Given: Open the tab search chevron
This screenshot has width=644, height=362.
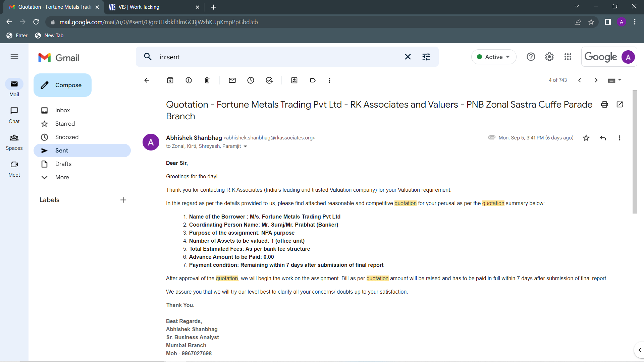Looking at the screenshot, I should coord(577,6).
